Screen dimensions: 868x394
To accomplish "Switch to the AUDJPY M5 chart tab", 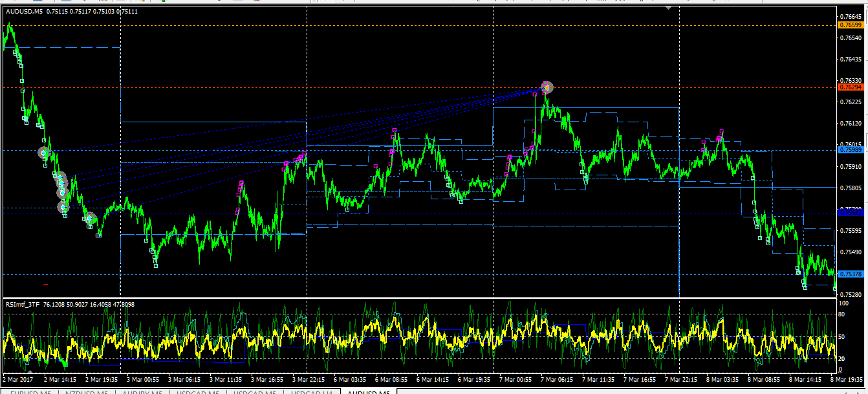I will (x=141, y=391).
